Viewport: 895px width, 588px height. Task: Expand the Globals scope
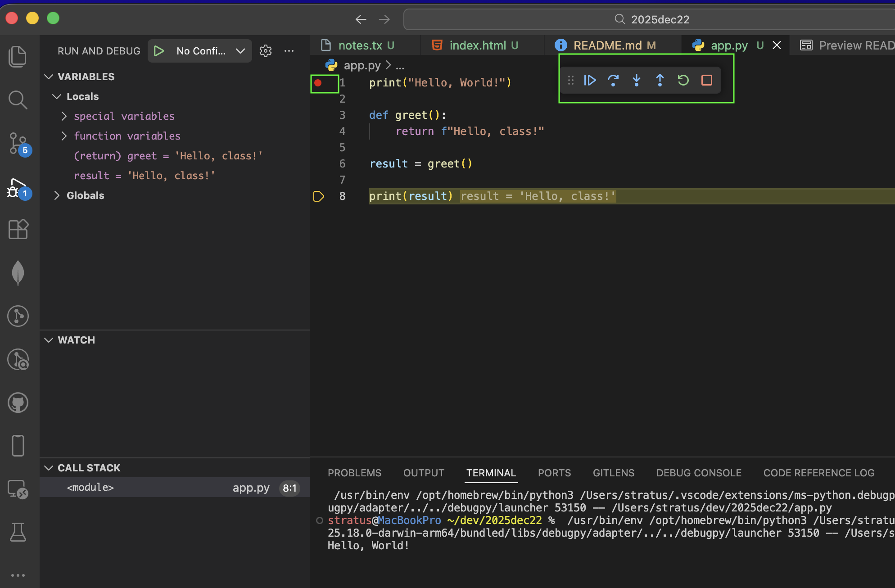(57, 196)
